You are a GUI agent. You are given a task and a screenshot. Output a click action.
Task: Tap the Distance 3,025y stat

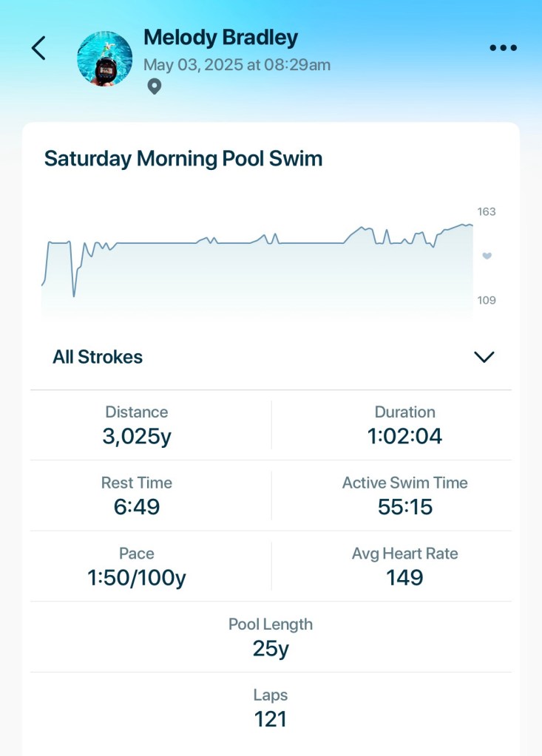pos(137,425)
